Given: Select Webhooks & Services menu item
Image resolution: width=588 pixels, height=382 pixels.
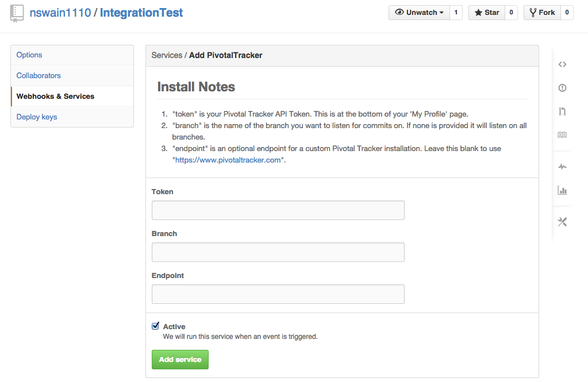Looking at the screenshot, I should click(72, 97).
